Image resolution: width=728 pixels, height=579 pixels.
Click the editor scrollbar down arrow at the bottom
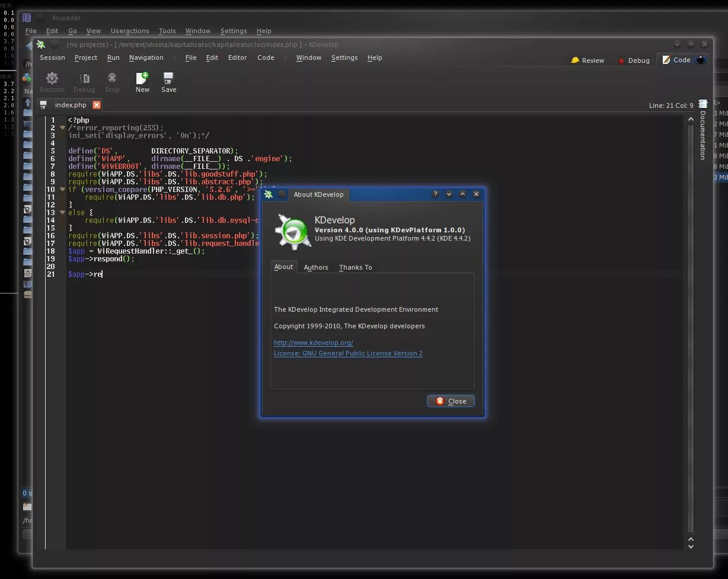(x=691, y=546)
